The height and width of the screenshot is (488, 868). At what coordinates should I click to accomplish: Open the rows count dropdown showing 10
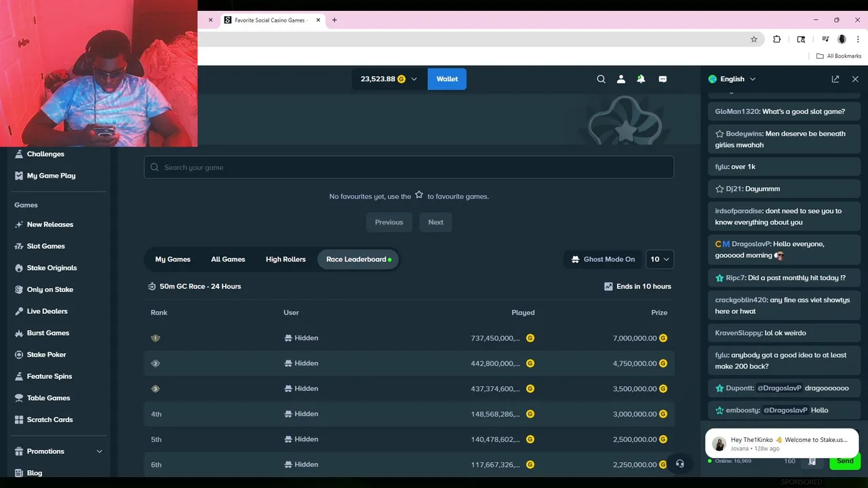pos(660,260)
